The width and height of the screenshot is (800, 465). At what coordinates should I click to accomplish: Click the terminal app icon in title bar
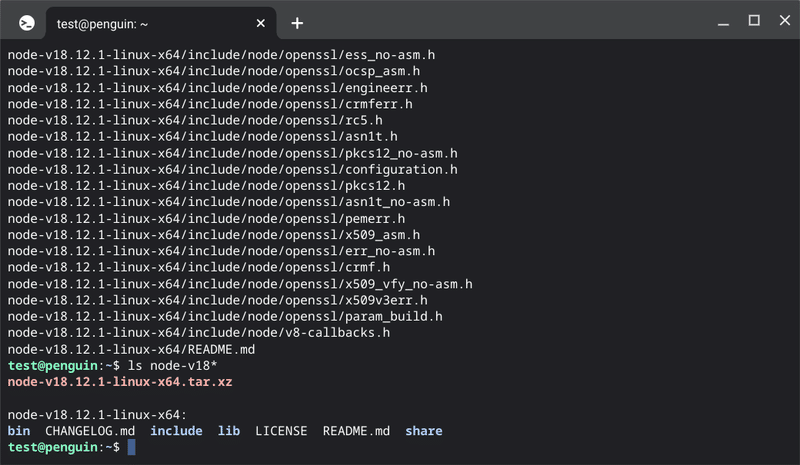tap(27, 23)
